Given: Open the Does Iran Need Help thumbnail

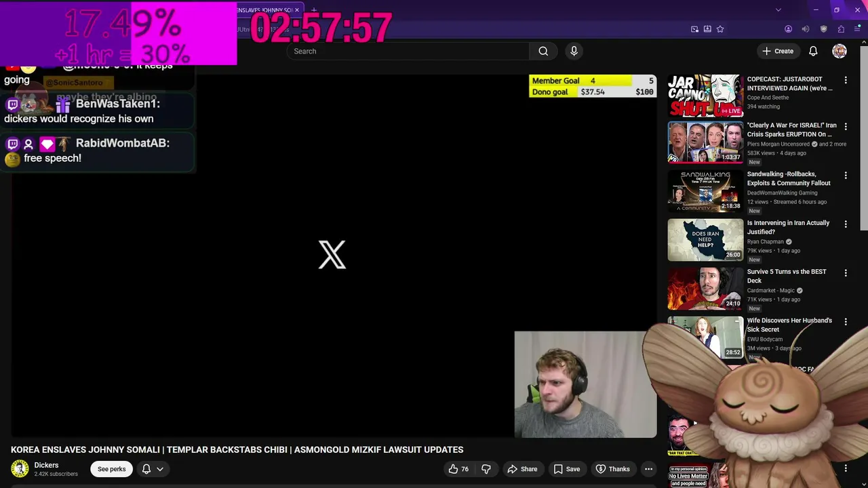Looking at the screenshot, I should (705, 240).
